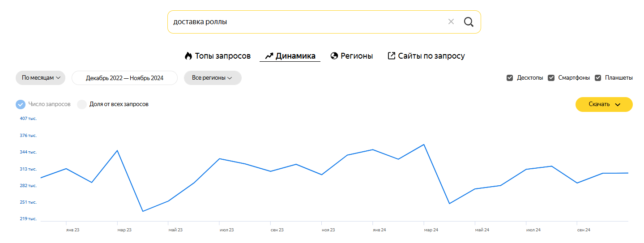Image resolution: width=644 pixels, height=243 pixels.
Task: Uncheck the Десктопы checkbox
Action: pos(510,78)
